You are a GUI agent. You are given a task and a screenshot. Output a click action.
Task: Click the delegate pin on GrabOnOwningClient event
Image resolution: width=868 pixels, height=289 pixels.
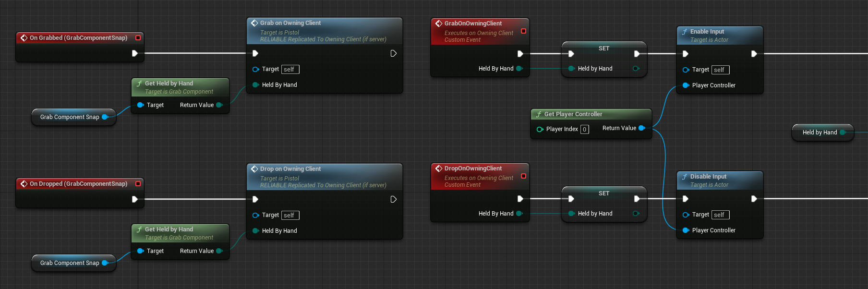tap(523, 31)
